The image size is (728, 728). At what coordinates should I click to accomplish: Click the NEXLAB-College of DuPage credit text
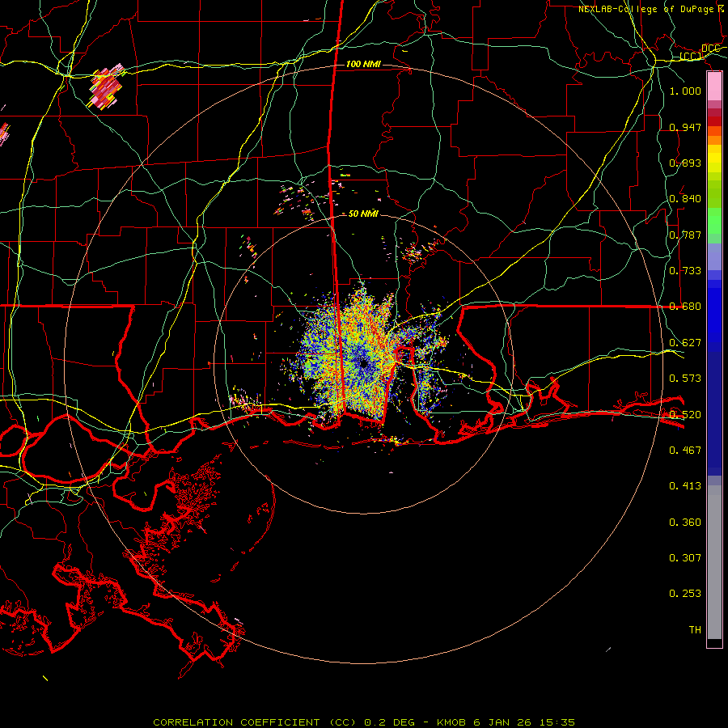tap(645, 9)
